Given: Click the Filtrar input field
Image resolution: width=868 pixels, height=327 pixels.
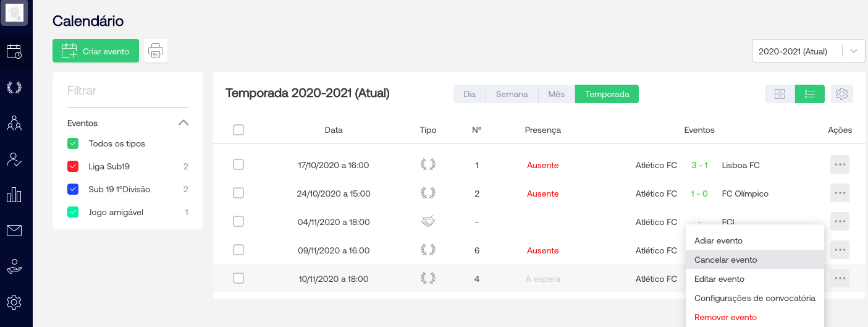Looking at the screenshot, I should coord(127,91).
